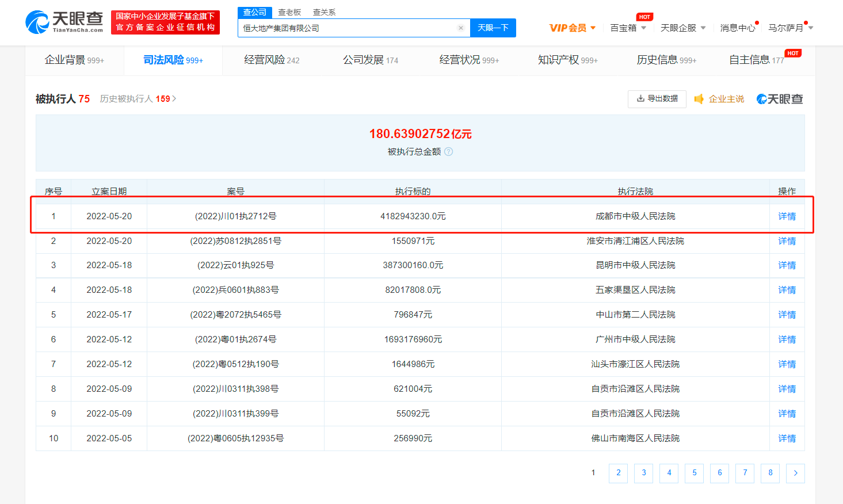The height and width of the screenshot is (504, 843).
Task: Click the 执行标的 column header
Action: 413,191
